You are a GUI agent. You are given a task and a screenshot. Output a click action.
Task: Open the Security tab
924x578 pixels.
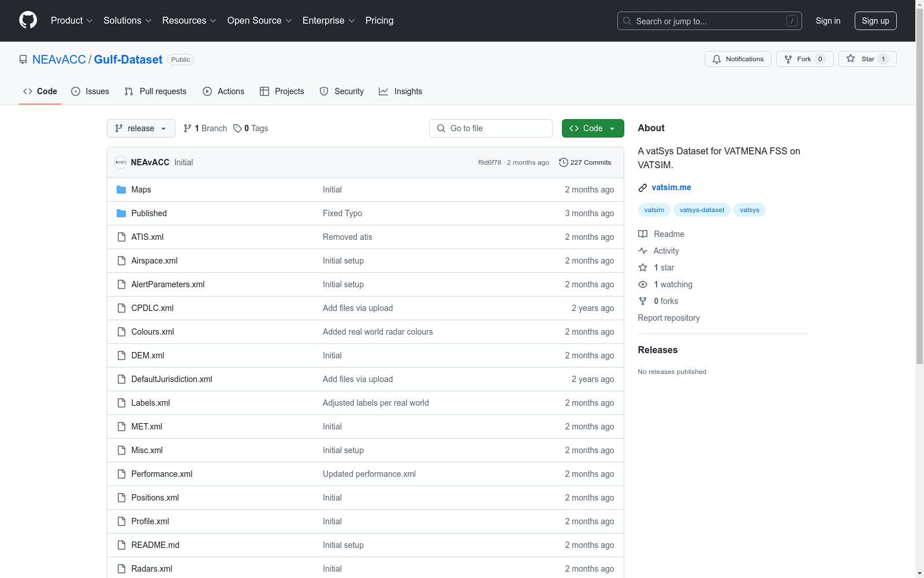342,91
